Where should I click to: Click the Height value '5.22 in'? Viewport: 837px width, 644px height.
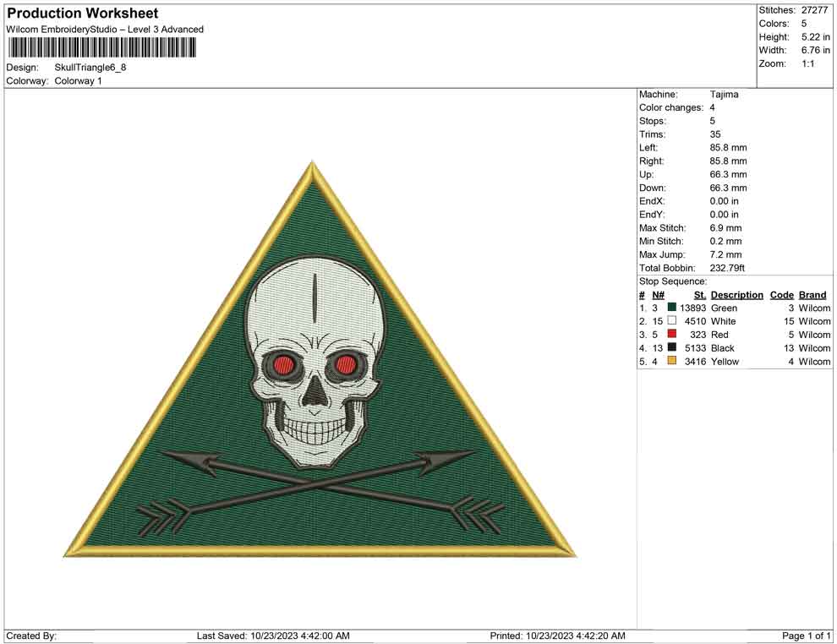click(815, 37)
